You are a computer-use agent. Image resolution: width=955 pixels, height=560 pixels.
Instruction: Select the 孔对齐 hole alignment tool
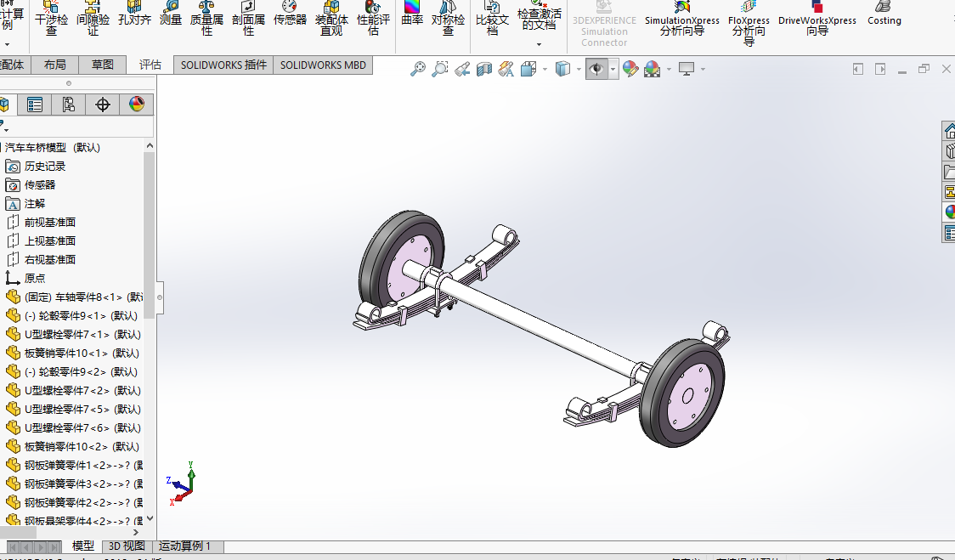[134, 14]
